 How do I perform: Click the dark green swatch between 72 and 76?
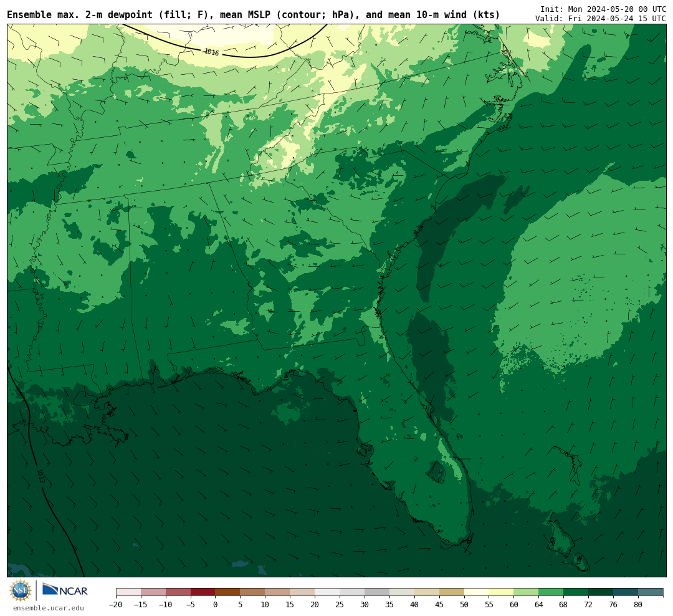601,592
